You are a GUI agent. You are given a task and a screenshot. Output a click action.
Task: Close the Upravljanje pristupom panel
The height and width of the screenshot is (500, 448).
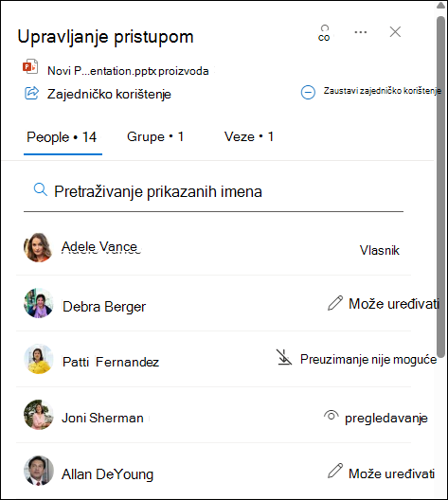(395, 32)
